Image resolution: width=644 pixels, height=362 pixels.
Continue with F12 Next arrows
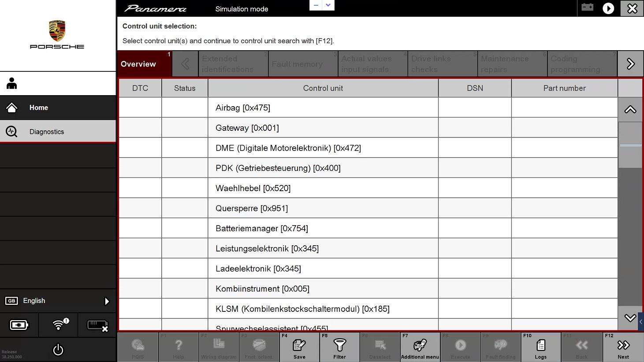click(623, 347)
